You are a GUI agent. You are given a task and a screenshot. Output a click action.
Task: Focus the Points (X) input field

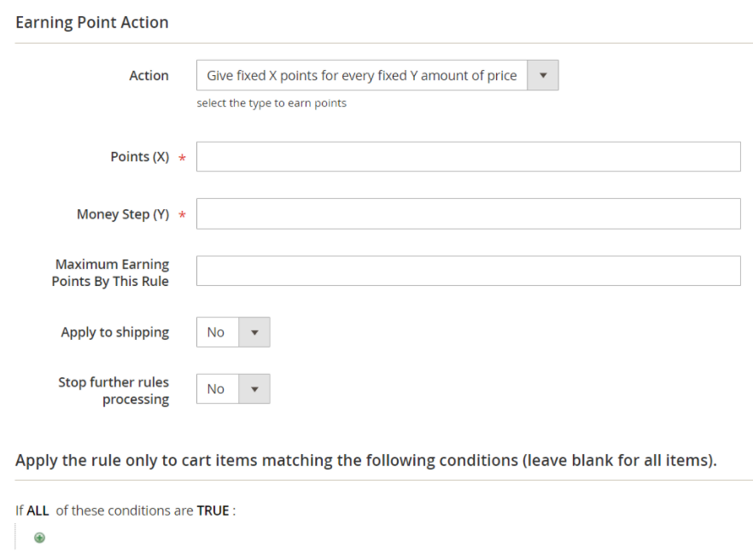point(468,157)
